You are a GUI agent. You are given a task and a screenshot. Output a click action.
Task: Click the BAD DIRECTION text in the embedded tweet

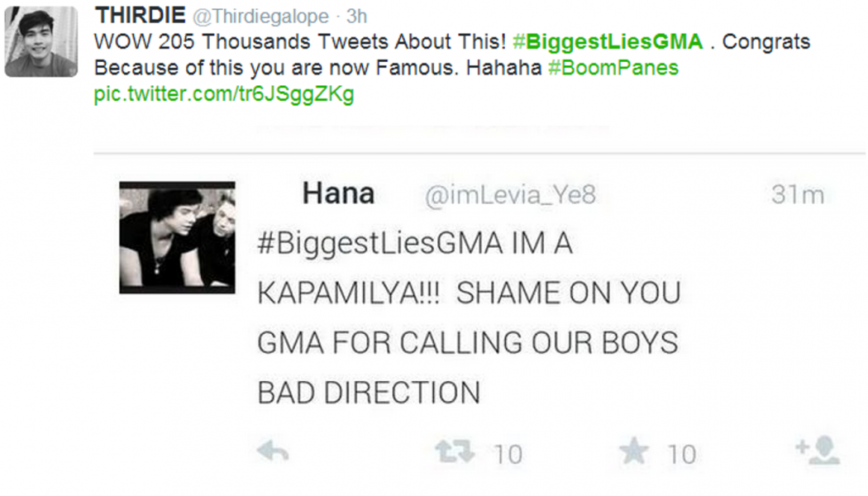(x=369, y=393)
